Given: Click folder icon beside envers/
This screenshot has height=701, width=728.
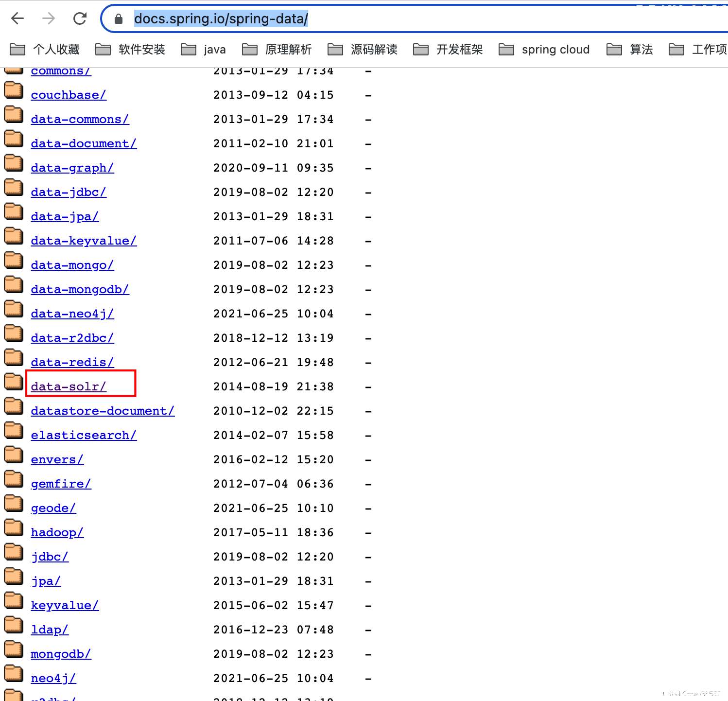Looking at the screenshot, I should [14, 455].
